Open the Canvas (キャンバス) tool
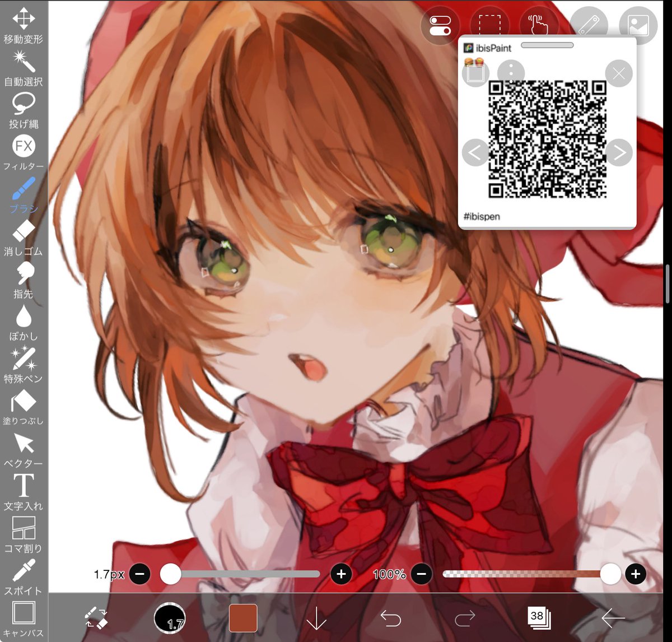The width and height of the screenshot is (672, 642). click(x=24, y=620)
